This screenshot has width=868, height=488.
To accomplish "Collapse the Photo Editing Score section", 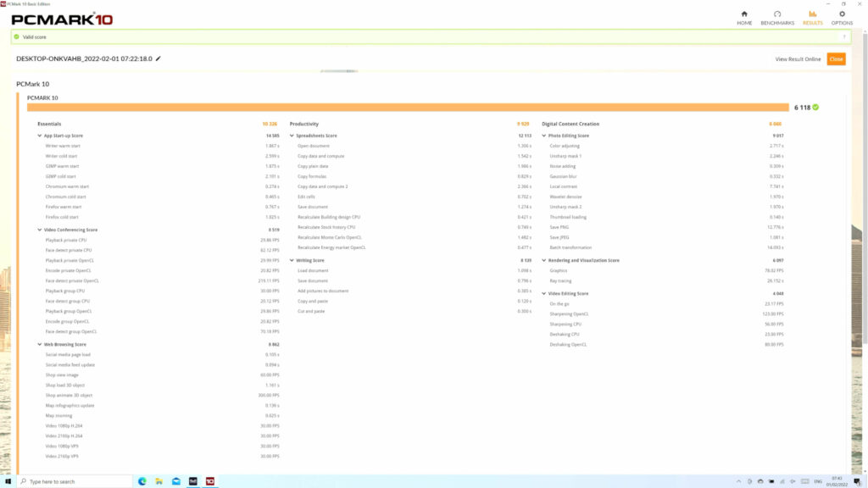I will [543, 136].
